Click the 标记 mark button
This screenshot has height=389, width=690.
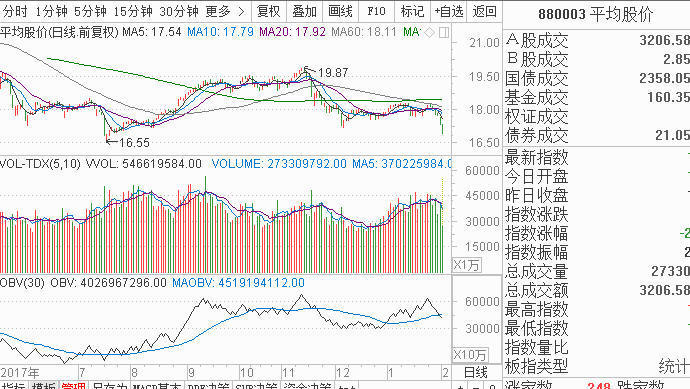[412, 11]
